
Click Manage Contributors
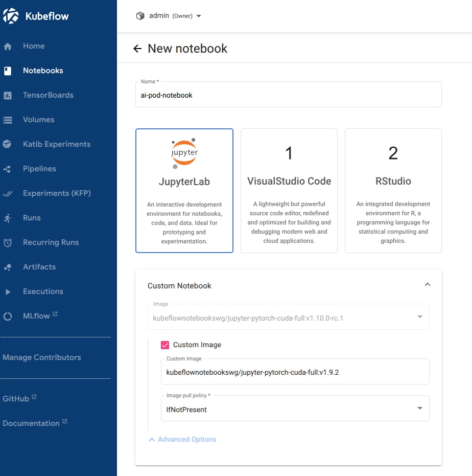click(x=42, y=357)
